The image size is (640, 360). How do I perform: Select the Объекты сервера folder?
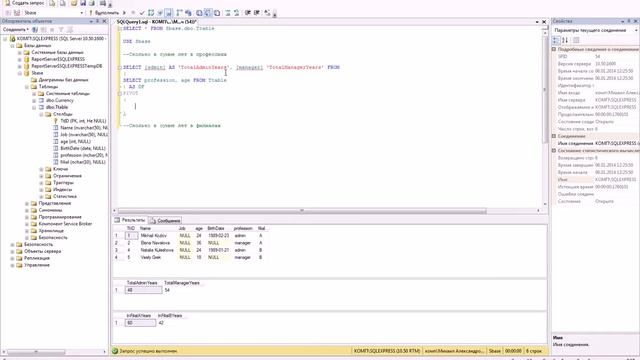point(42,251)
